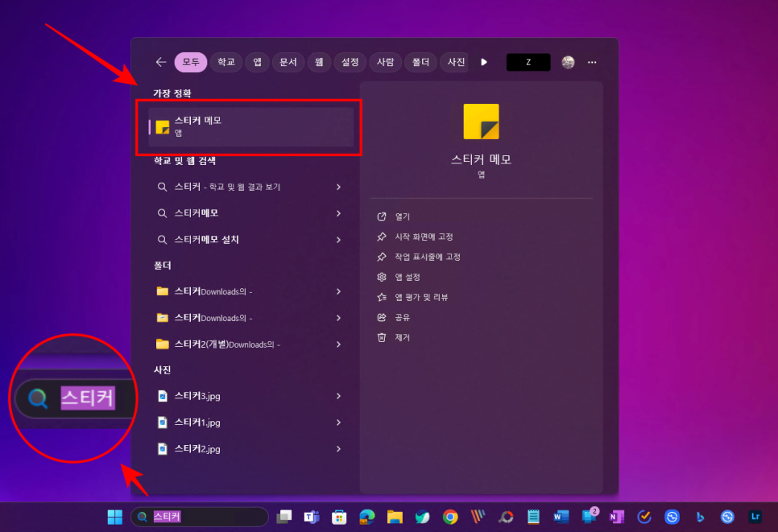Show more search filter tabs with play arrow
The width and height of the screenshot is (778, 532).
(x=484, y=62)
